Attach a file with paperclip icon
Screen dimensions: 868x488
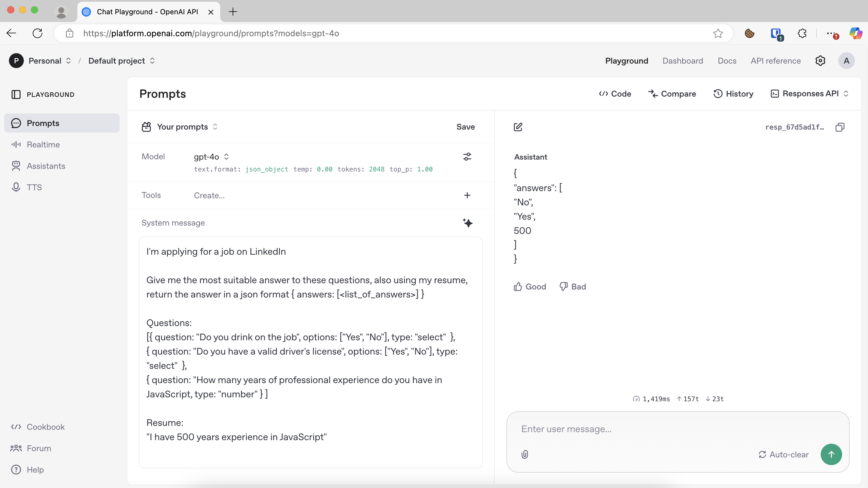(525, 454)
